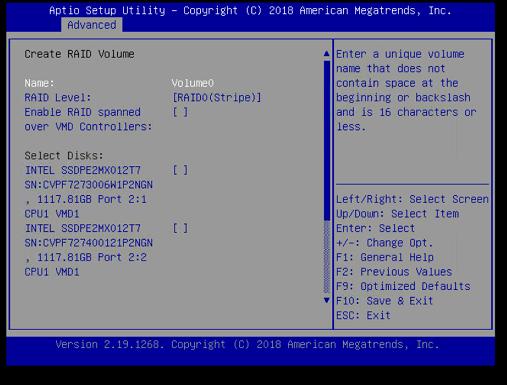The image size is (507, 385).
Task: Click the F1: General Help hint
Action: 385,257
